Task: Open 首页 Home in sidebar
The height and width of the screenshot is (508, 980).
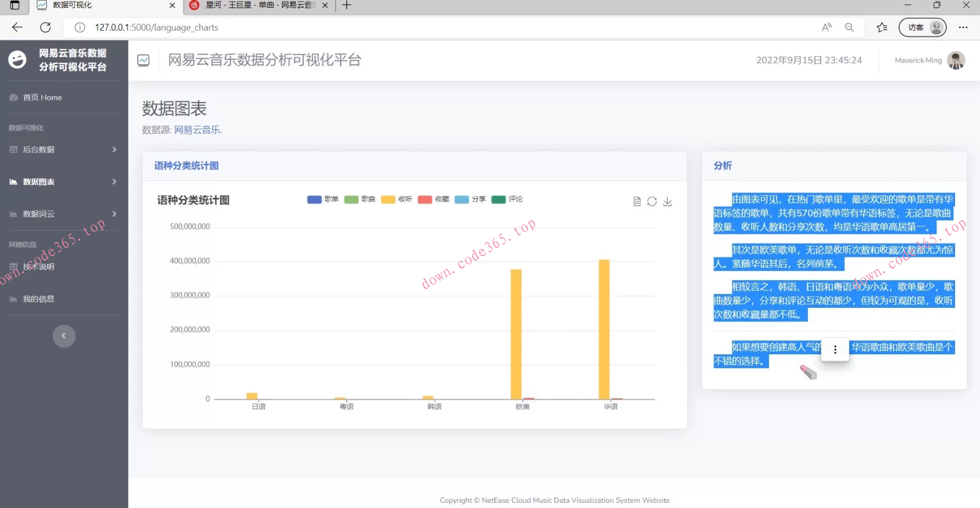Action: pos(42,97)
